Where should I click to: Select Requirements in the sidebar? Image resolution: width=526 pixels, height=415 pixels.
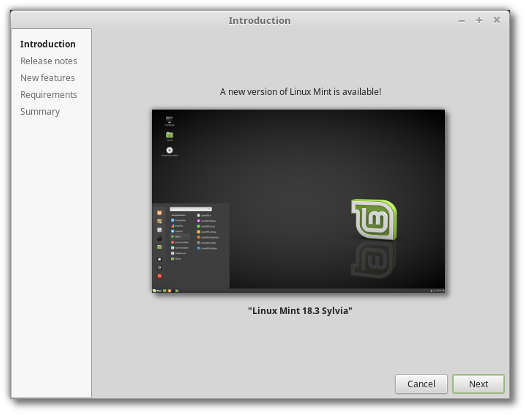(49, 95)
